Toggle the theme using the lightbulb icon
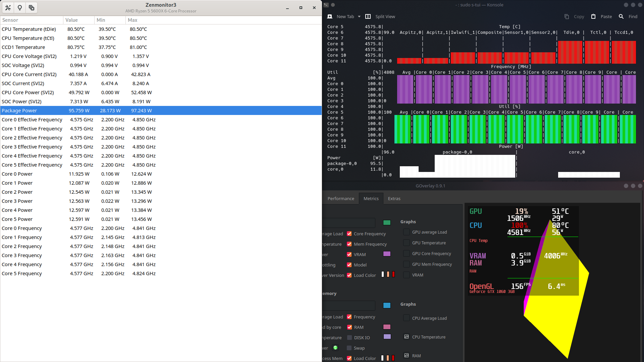 [x=20, y=7]
